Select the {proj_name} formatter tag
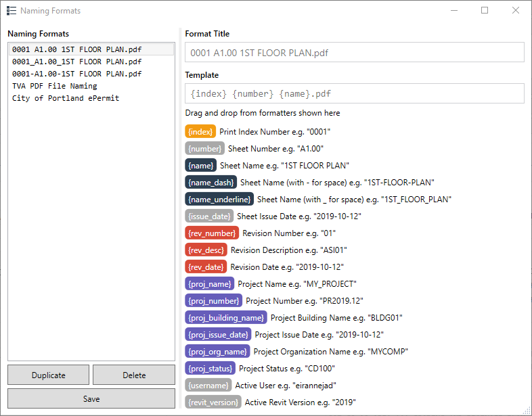Viewport: 532px width, 416px height. (209, 284)
